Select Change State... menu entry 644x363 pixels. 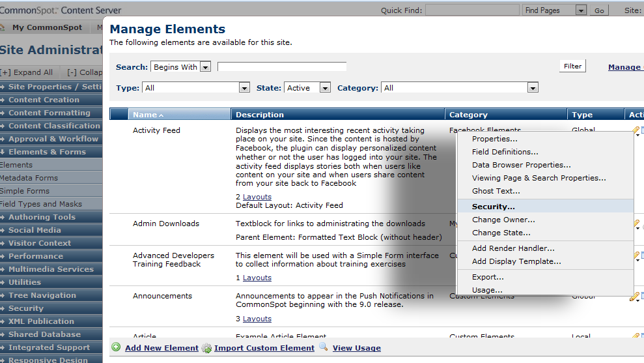pos(545,233)
